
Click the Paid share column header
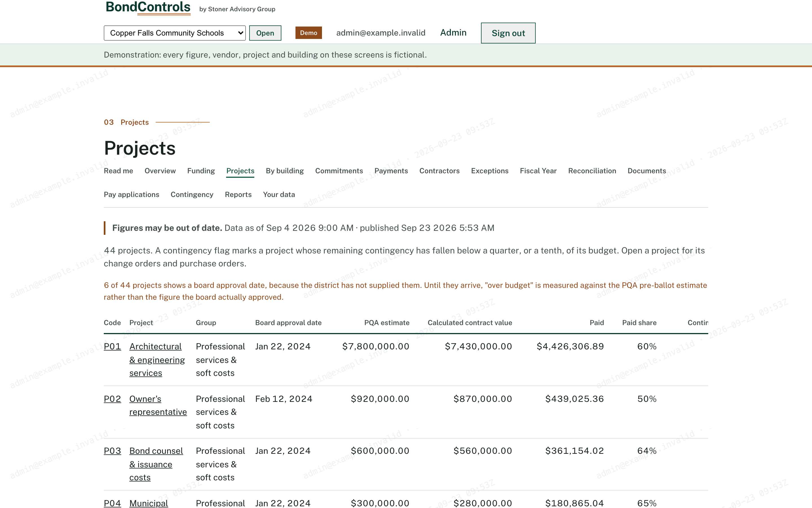click(639, 323)
